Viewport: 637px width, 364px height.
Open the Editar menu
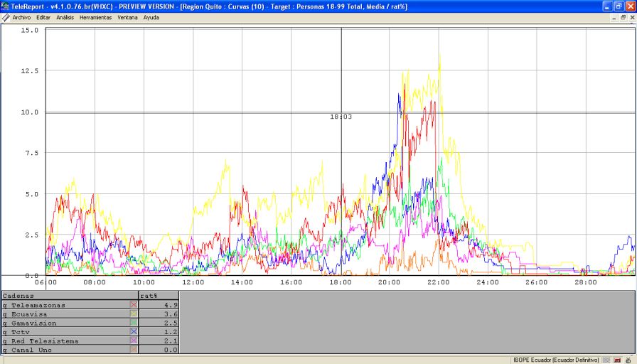(43, 18)
